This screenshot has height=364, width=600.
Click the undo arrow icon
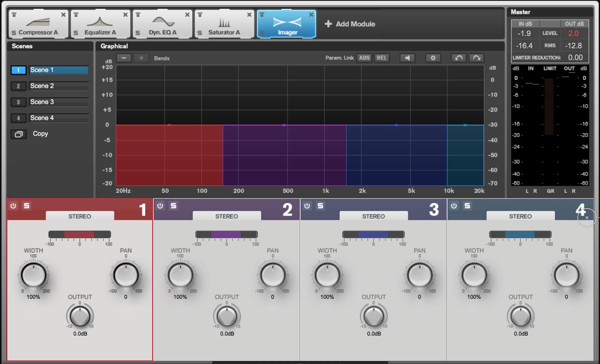click(459, 58)
